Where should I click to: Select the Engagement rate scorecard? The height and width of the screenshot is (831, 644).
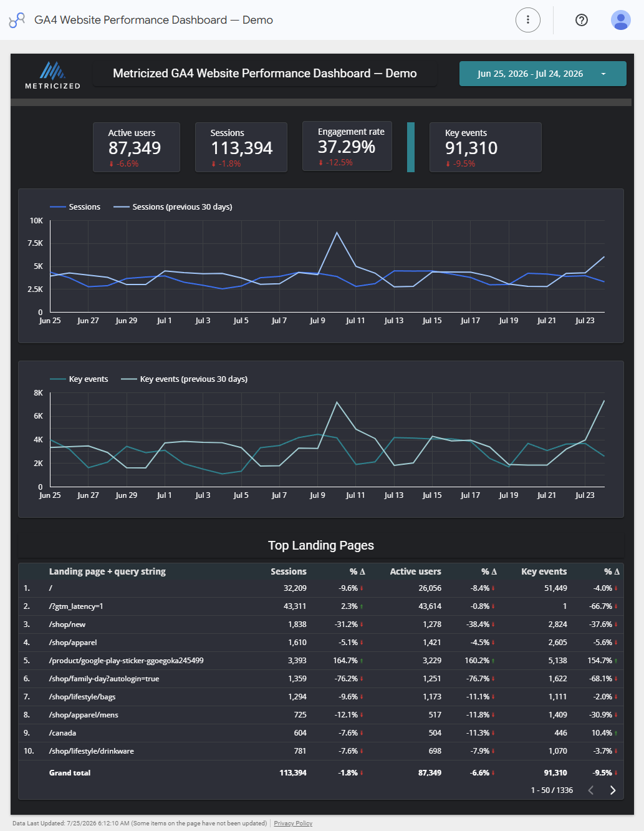point(347,146)
